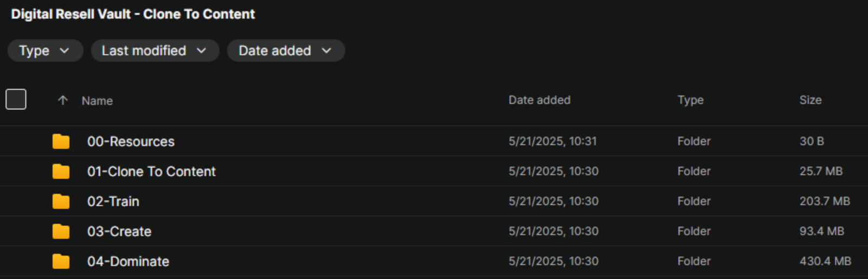Viewport: 868px width, 279px height.
Task: Toggle the select-all checkbox
Action: coord(16,99)
